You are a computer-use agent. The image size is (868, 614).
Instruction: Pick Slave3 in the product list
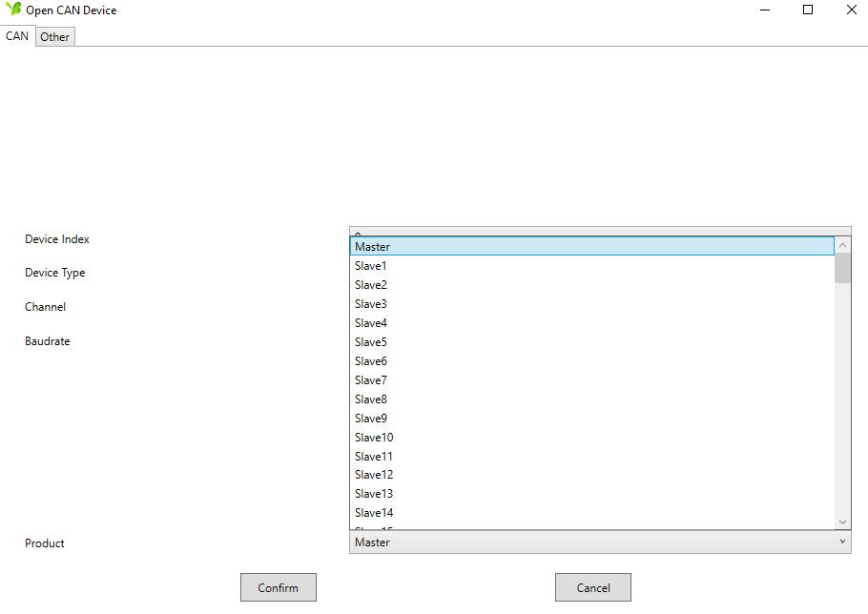(591, 304)
